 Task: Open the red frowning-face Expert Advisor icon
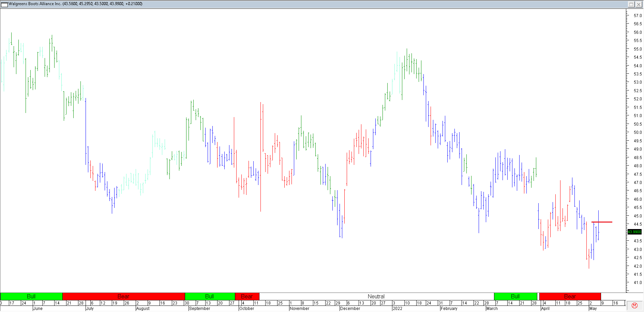(634, 306)
